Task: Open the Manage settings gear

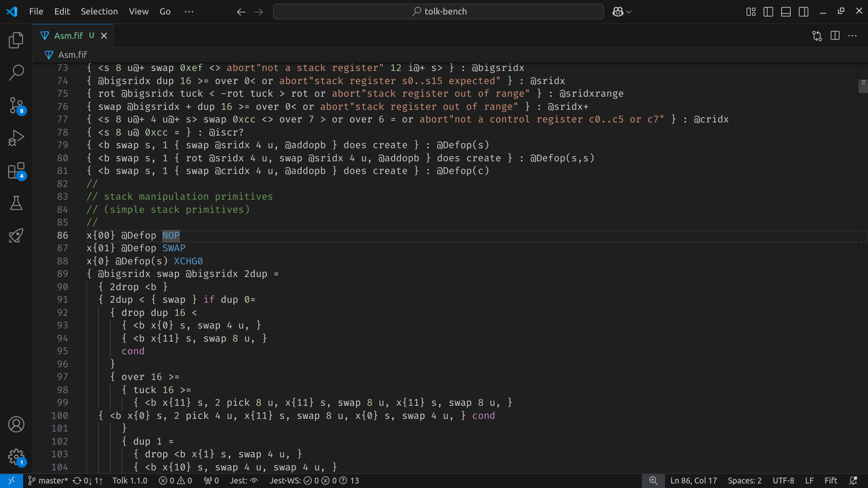Action: (x=16, y=457)
